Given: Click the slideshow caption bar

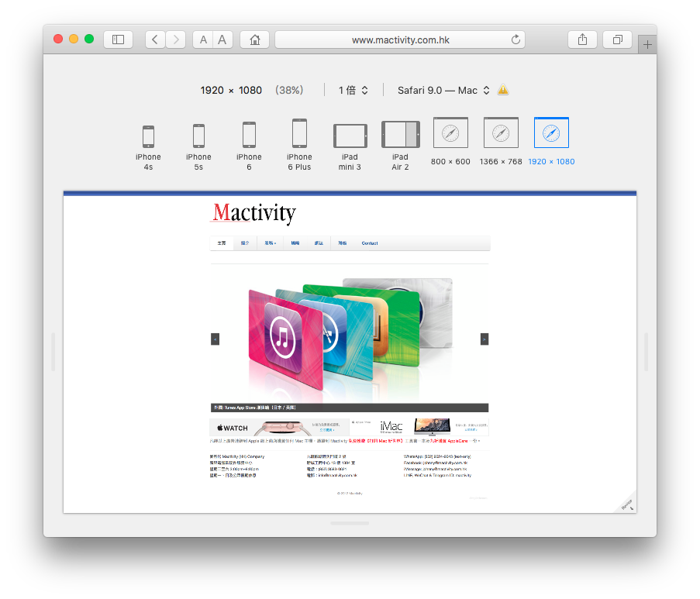Looking at the screenshot, I should 350,408.
